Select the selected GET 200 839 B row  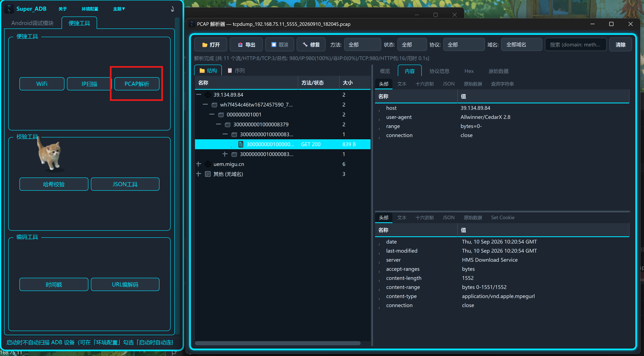pos(283,144)
